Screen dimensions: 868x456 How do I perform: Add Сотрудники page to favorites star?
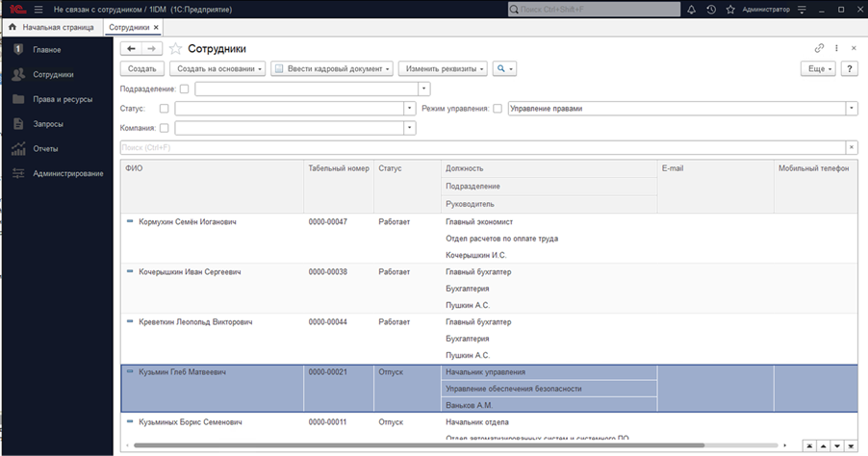(175, 48)
